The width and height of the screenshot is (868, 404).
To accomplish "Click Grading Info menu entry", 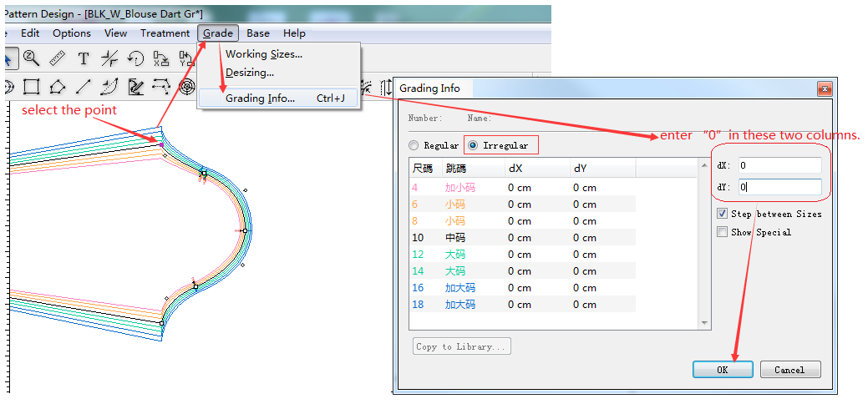I will click(260, 98).
